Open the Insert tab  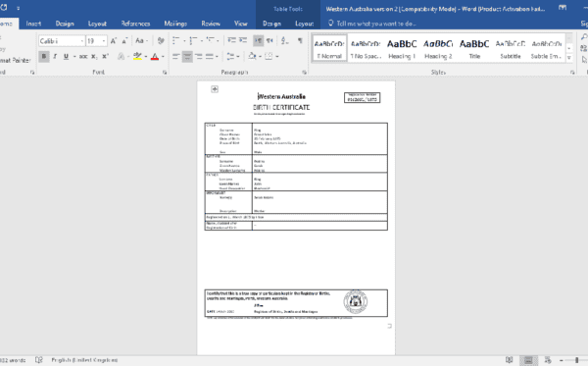pos(33,24)
